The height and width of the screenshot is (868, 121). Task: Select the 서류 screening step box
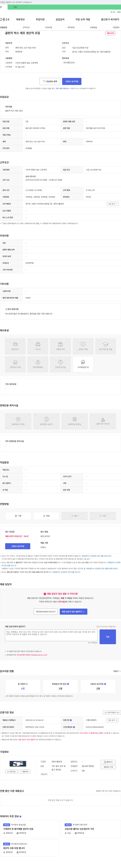point(18,516)
